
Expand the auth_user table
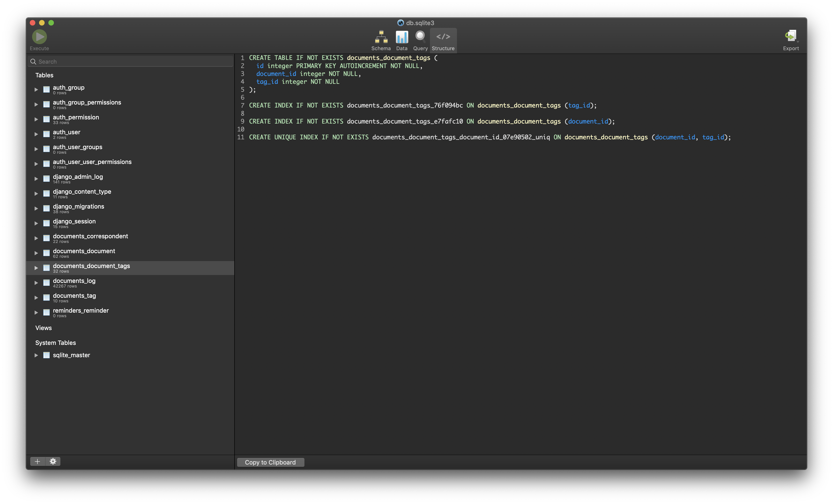[x=36, y=134]
